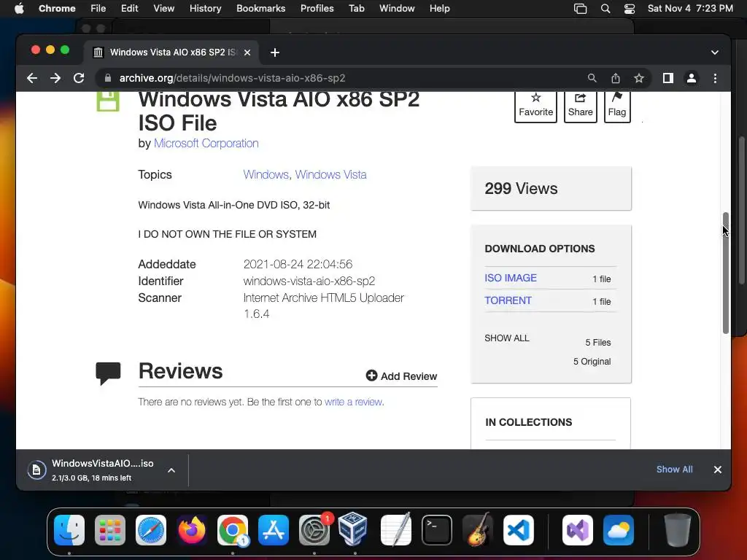Click the Reviews speech bubble icon
747x560 pixels.
[108, 373]
